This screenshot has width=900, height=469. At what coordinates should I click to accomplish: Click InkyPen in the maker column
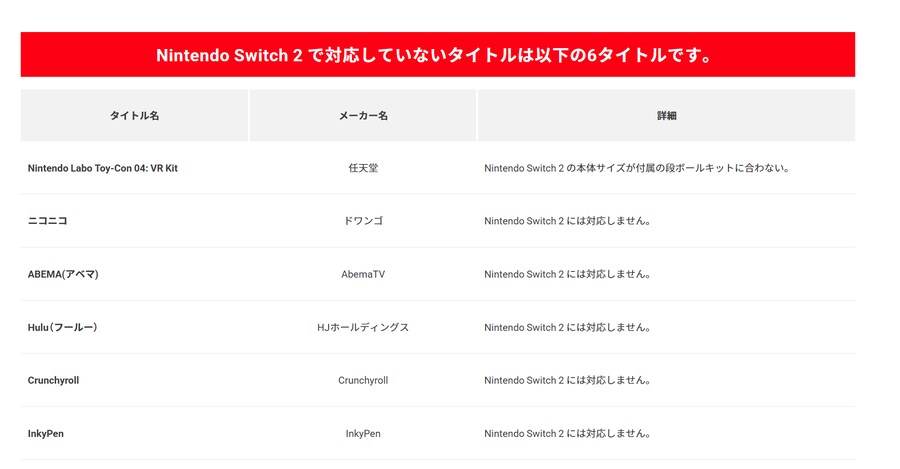pyautogui.click(x=363, y=434)
